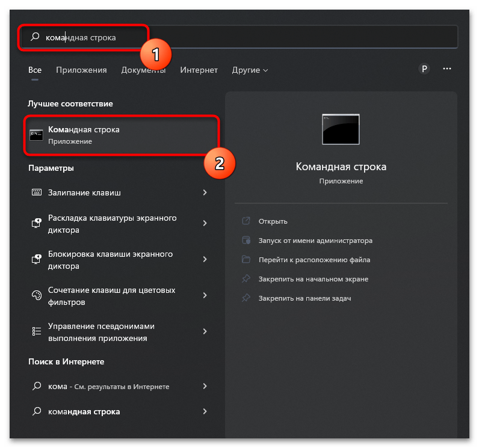479x448 pixels.
Task: Click folder icon beside 'Перейти к расположению файла'
Action: click(x=246, y=259)
